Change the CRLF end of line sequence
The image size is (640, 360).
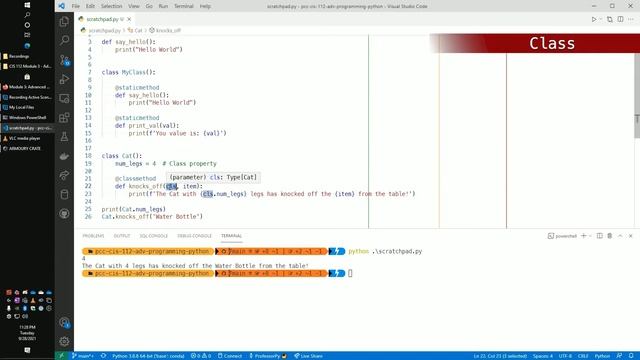pyautogui.click(x=583, y=356)
